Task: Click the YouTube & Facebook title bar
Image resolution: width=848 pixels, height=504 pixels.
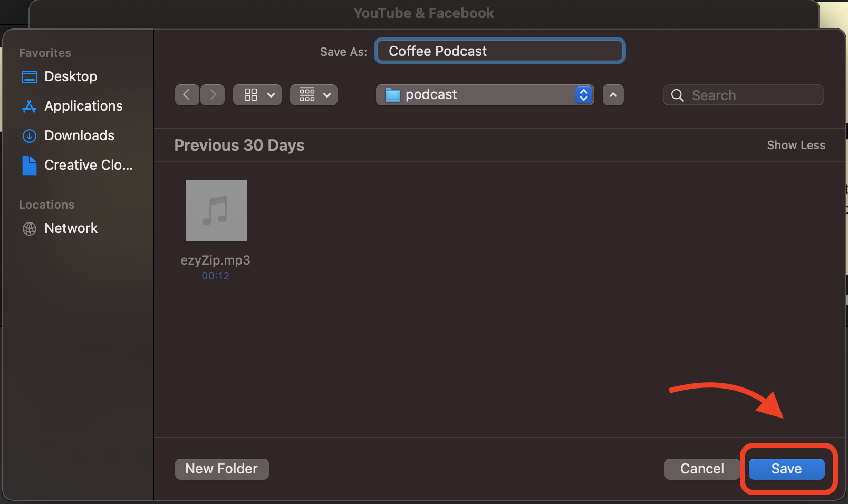Action: tap(424, 13)
